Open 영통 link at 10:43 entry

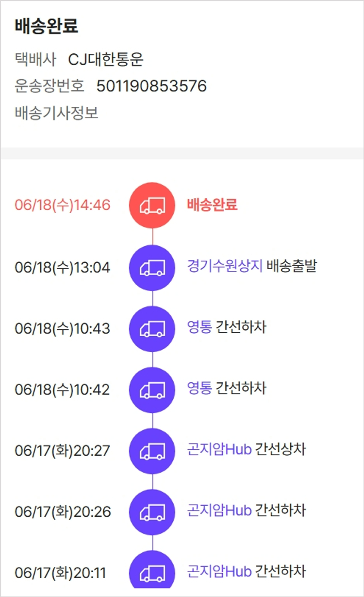(x=199, y=327)
